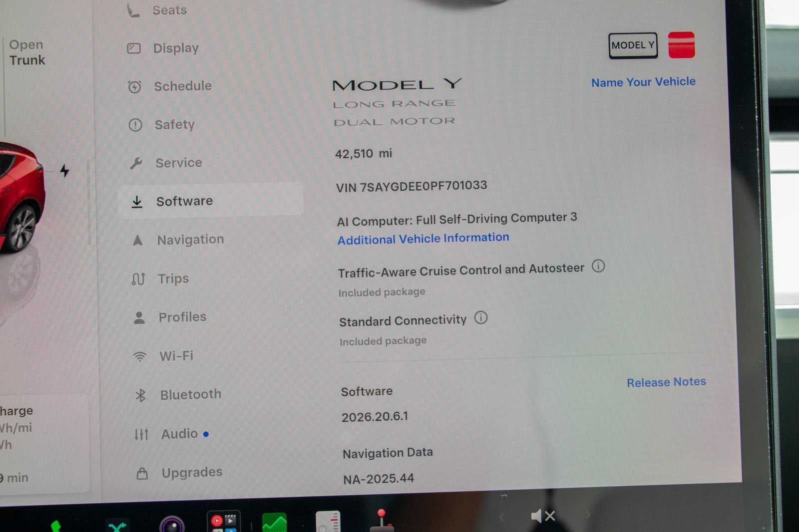Click the Upgrades shopping bag icon
799x532 pixels.
click(x=142, y=473)
